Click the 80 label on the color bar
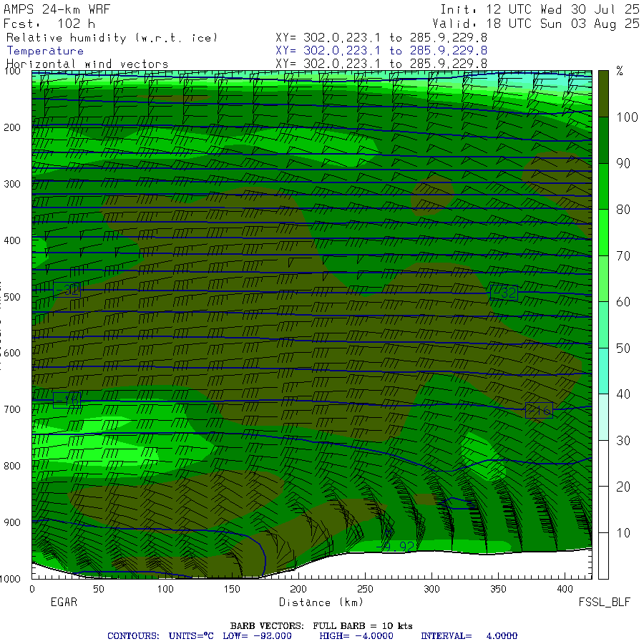Screen dimensions: 644x644 [x=623, y=210]
